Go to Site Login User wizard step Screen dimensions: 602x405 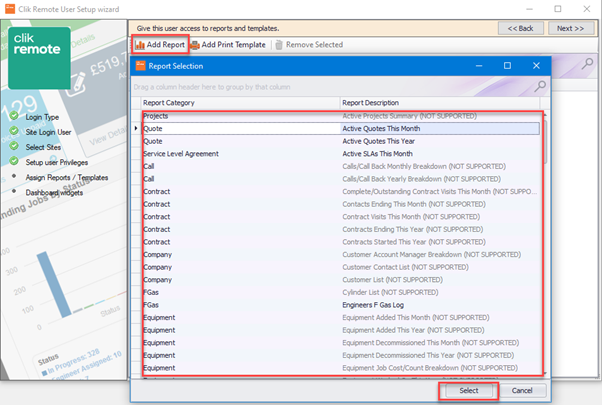point(48,132)
